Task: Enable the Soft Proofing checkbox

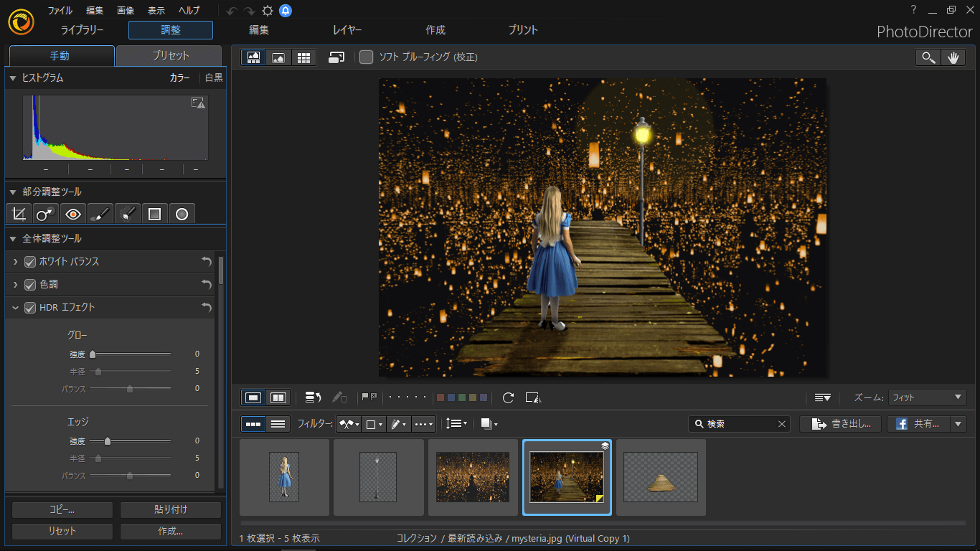Action: pyautogui.click(x=367, y=57)
